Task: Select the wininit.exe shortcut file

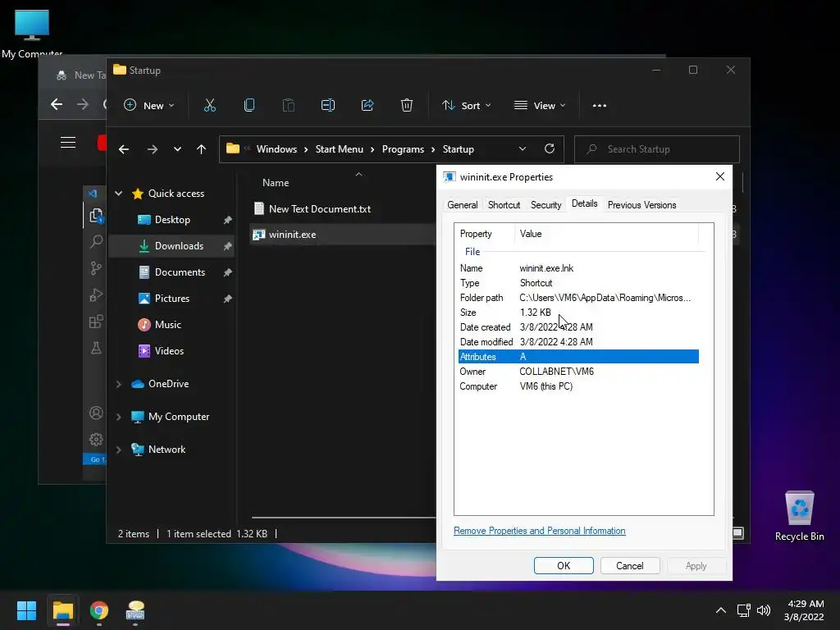Action: 292,235
